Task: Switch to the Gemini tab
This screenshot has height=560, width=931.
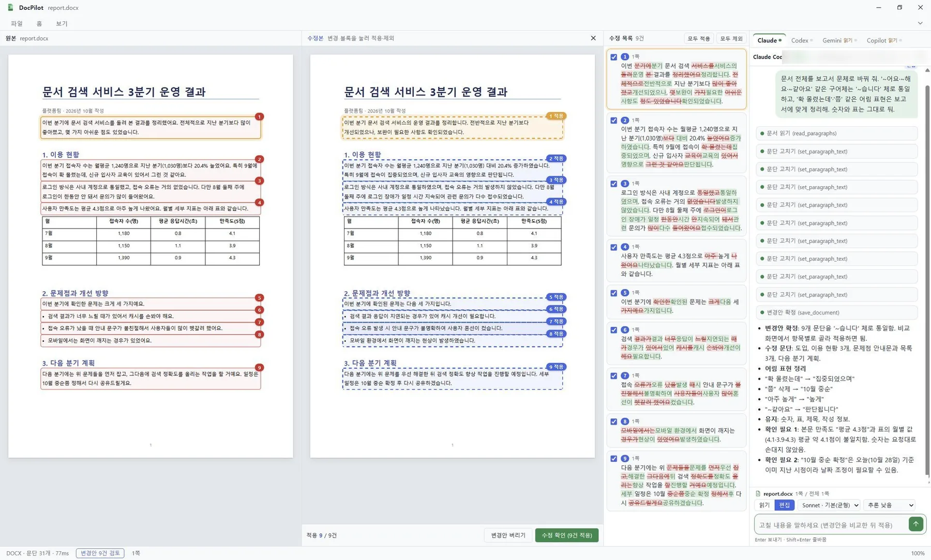Action: 839,40
